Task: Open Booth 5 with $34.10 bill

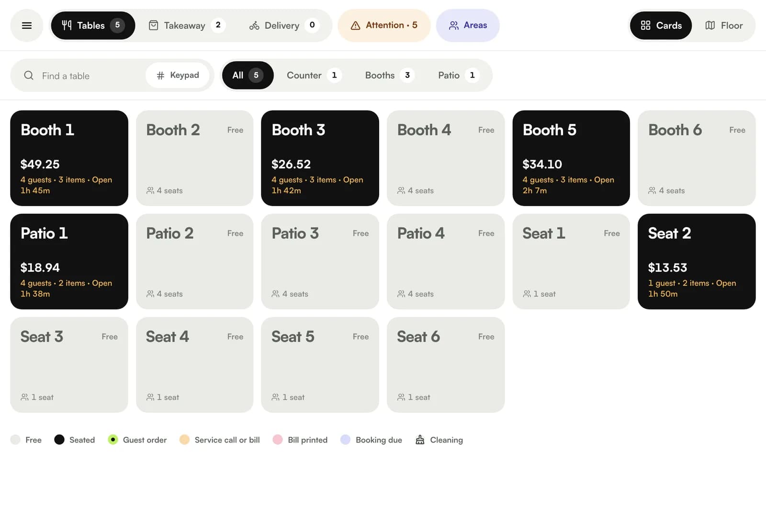Action: [x=571, y=158]
